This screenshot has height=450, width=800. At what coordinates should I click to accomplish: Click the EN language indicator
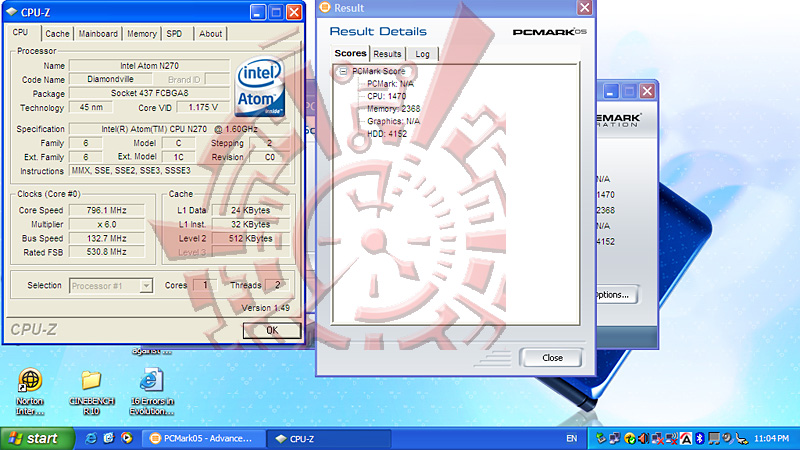click(571, 438)
